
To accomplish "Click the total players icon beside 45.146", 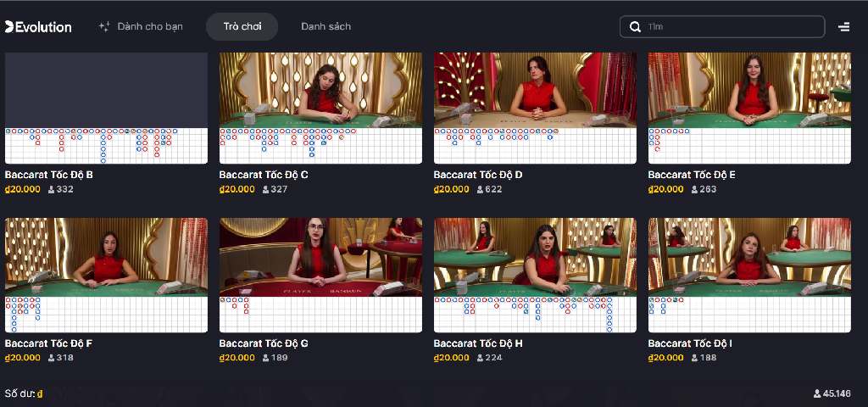I will pyautogui.click(x=817, y=393).
